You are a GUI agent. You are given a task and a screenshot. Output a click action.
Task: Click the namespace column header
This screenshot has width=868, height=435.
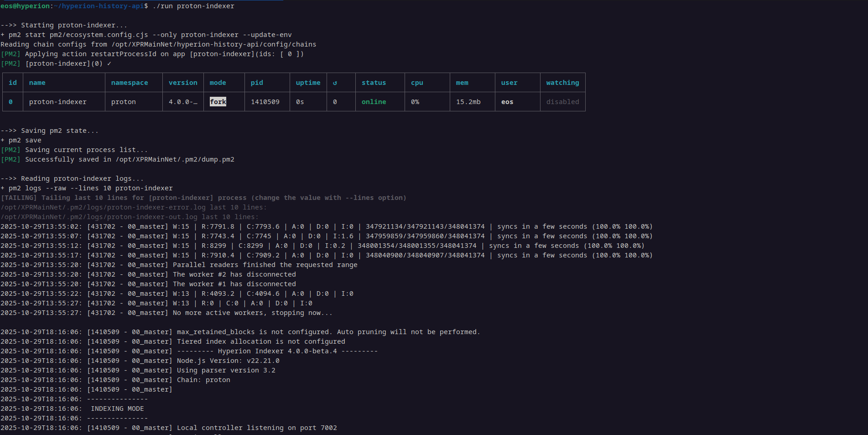130,83
